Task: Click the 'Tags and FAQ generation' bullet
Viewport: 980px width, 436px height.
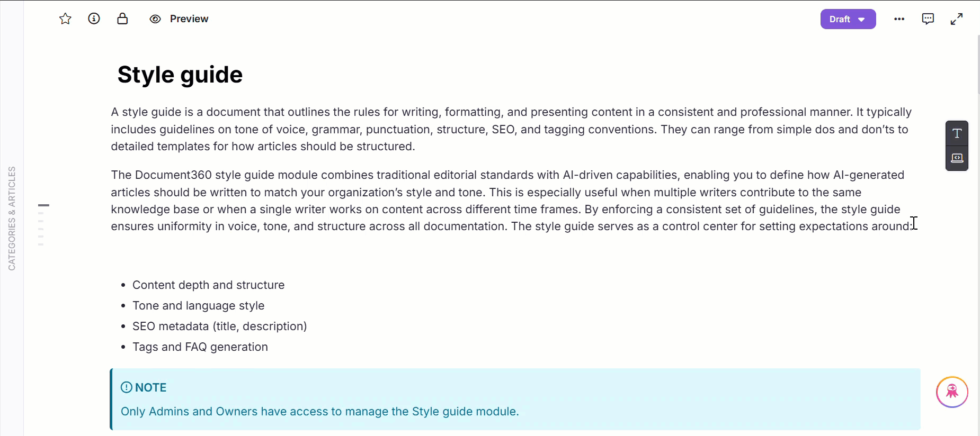Action: 200,347
